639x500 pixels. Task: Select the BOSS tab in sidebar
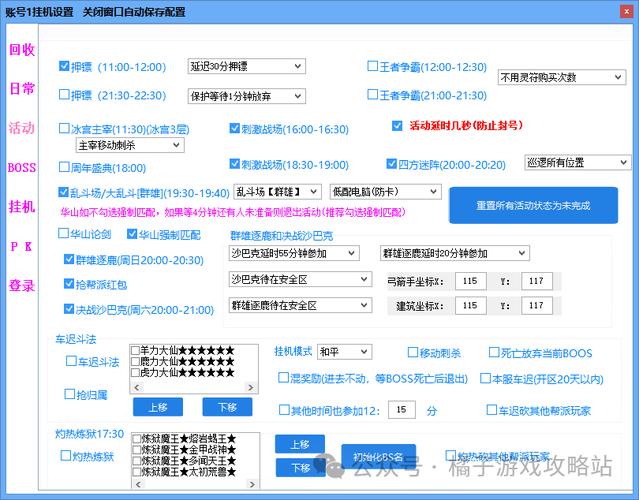[21, 167]
